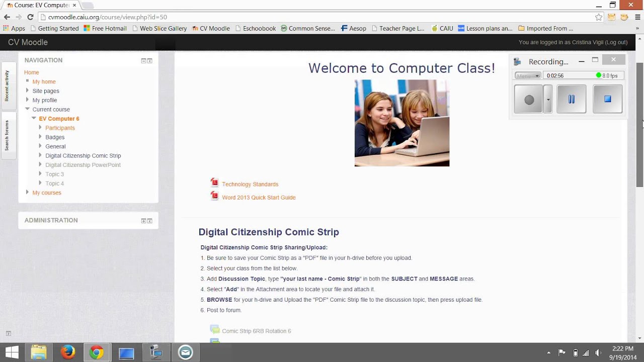Click the browser Forward arrow
The width and height of the screenshot is (644, 362).
coord(19,17)
